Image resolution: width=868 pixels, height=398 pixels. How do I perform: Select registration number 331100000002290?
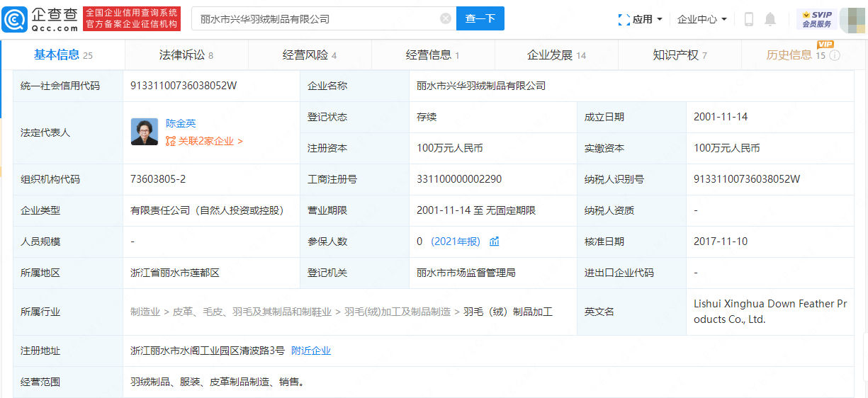coord(459,179)
